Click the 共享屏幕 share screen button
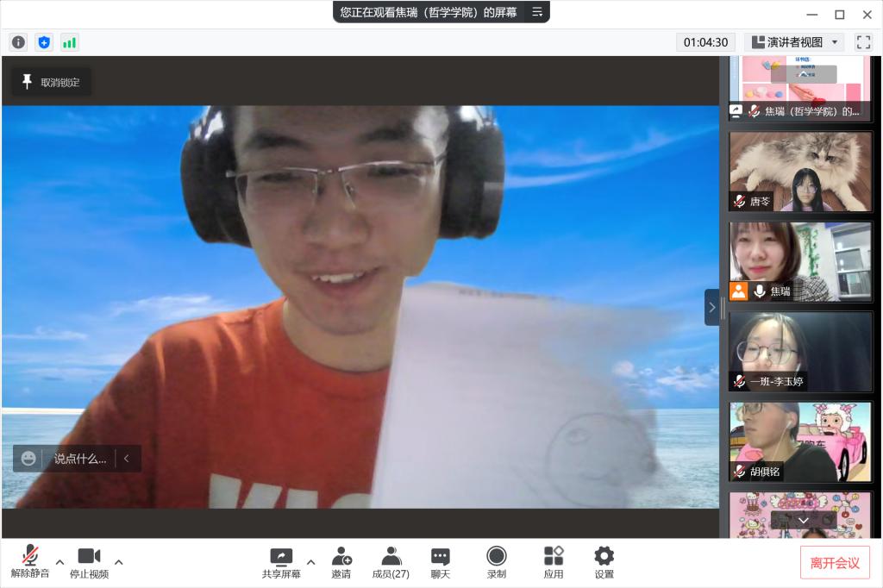 [281, 562]
